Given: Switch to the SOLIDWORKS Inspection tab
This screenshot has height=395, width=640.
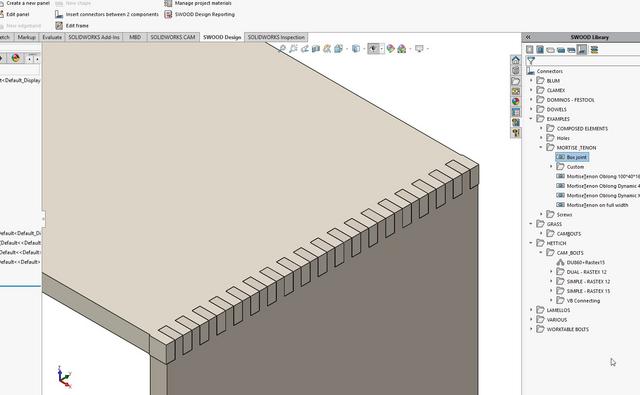Looking at the screenshot, I should pyautogui.click(x=276, y=37).
